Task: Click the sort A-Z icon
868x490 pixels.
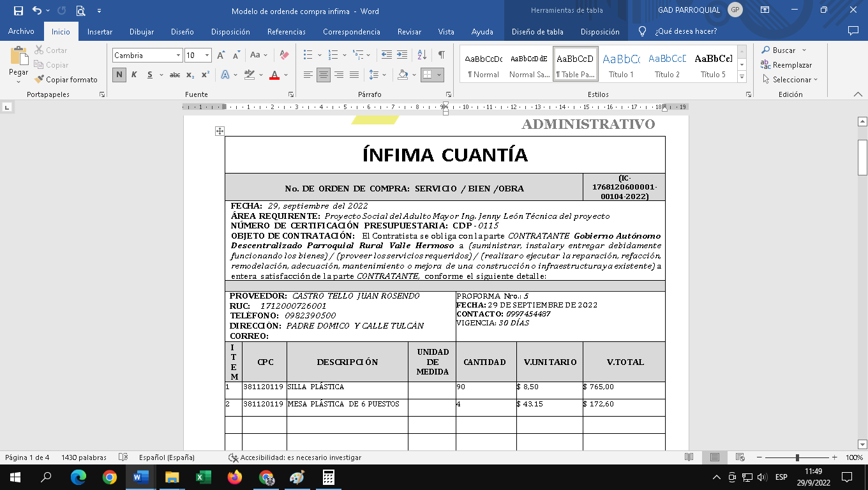Action: click(422, 56)
